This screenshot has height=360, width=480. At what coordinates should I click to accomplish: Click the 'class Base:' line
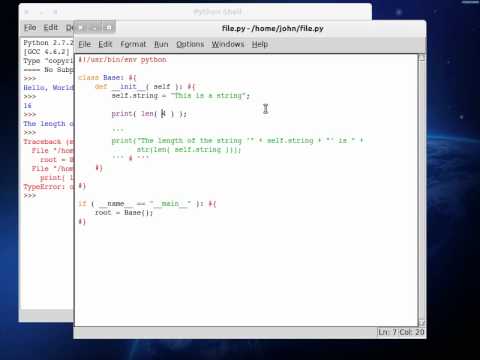[x=107, y=78]
